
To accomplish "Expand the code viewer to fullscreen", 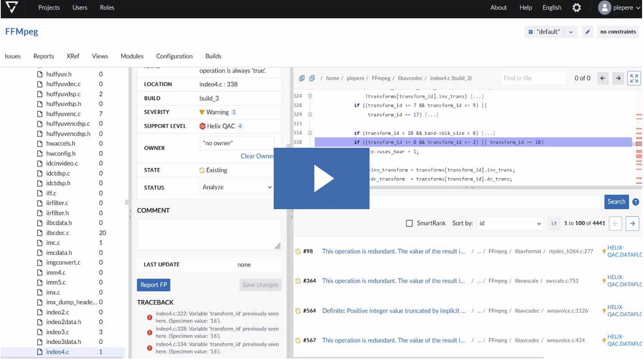I will [634, 78].
